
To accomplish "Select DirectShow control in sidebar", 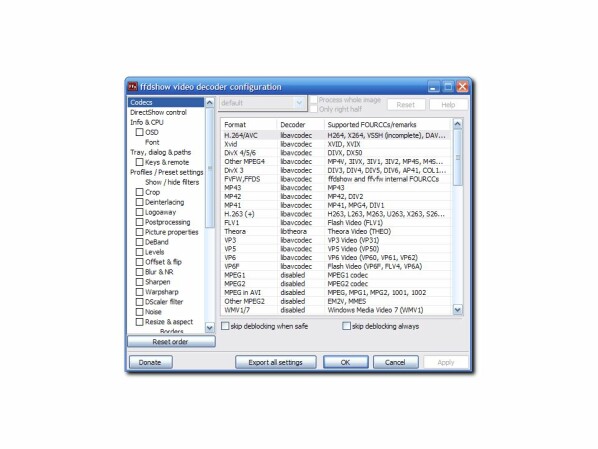I will (158, 112).
